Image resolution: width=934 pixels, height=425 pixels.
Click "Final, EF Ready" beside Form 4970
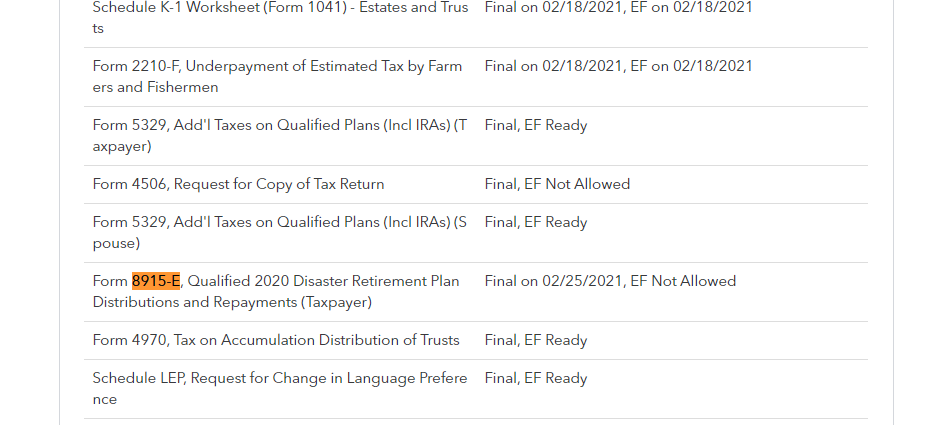535,340
